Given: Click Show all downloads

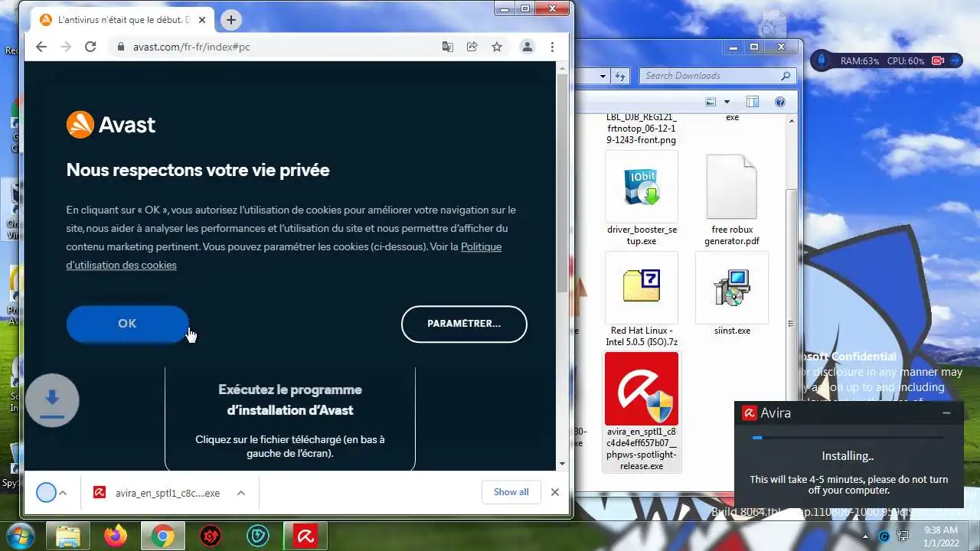Looking at the screenshot, I should [x=511, y=492].
